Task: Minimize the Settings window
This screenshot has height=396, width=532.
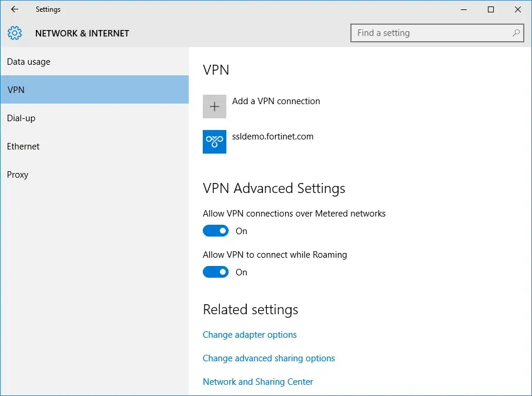Action: click(x=464, y=9)
